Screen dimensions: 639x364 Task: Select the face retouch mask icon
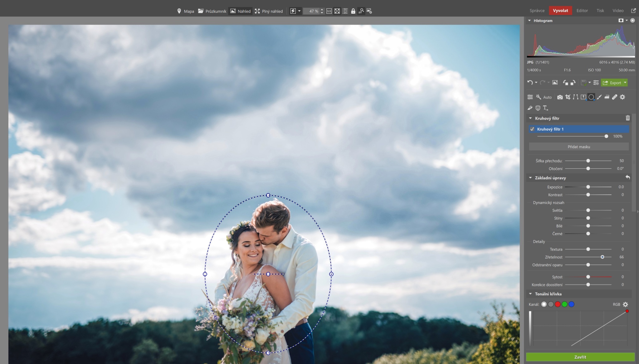538,108
